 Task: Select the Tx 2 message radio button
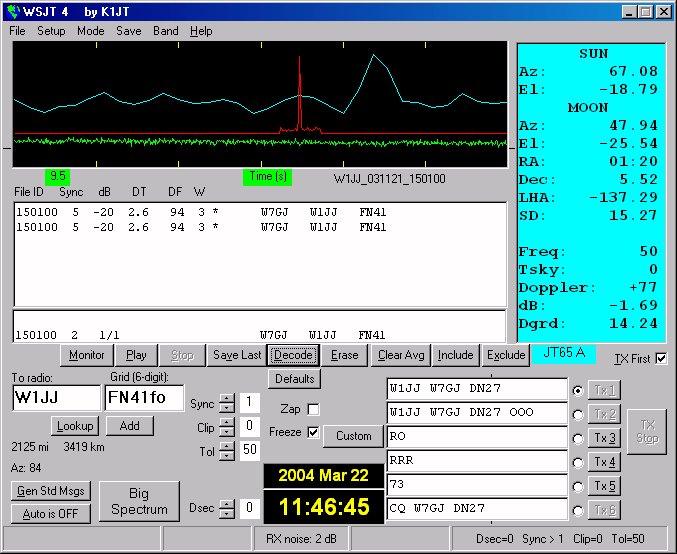[578, 413]
